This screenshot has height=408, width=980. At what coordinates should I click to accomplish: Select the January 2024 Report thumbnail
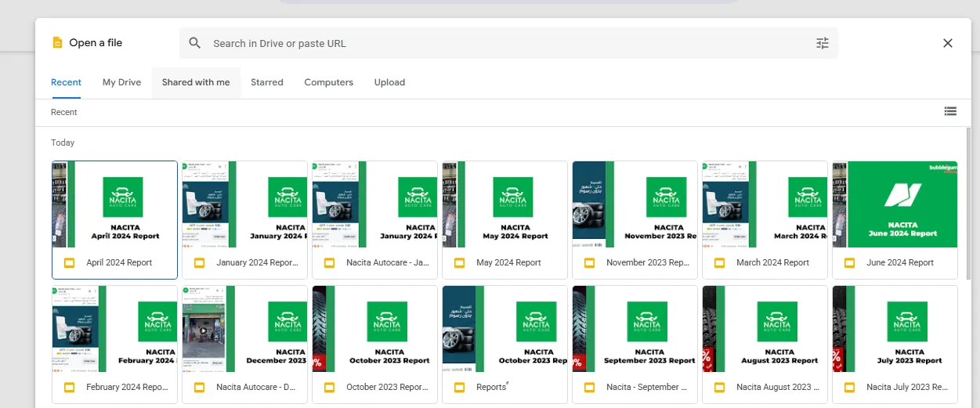(x=244, y=204)
